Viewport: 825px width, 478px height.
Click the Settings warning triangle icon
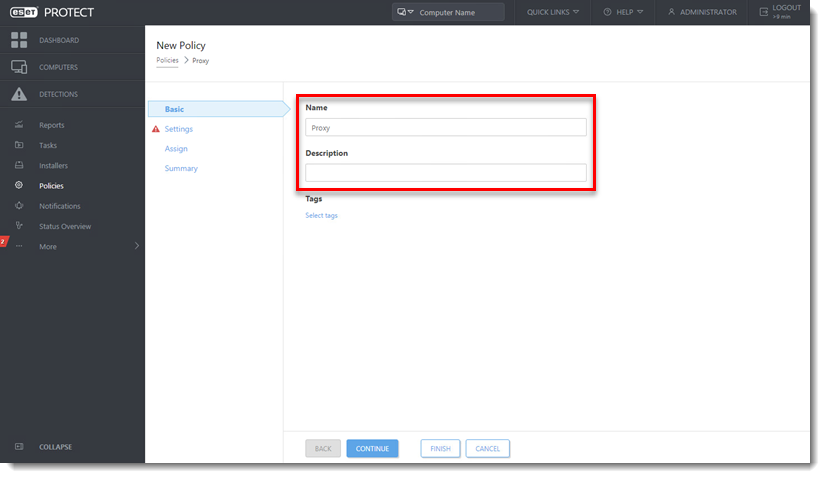[156, 129]
